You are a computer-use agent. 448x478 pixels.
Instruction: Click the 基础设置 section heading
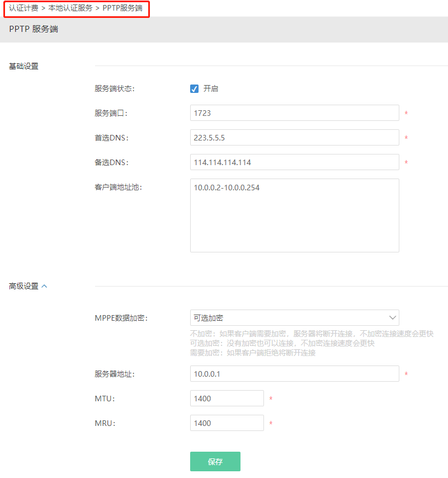pyautogui.click(x=23, y=66)
